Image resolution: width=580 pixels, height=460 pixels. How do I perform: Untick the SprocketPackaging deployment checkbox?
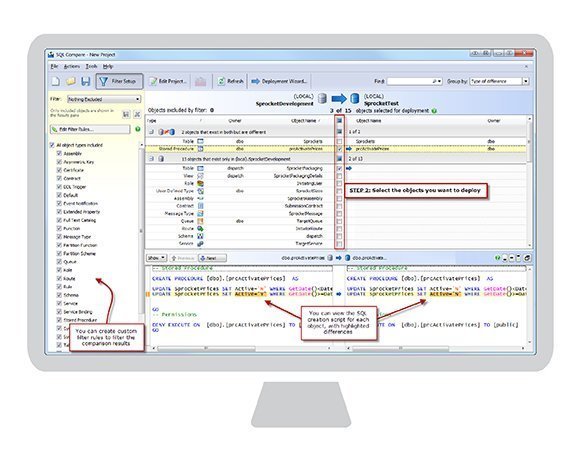click(x=339, y=168)
